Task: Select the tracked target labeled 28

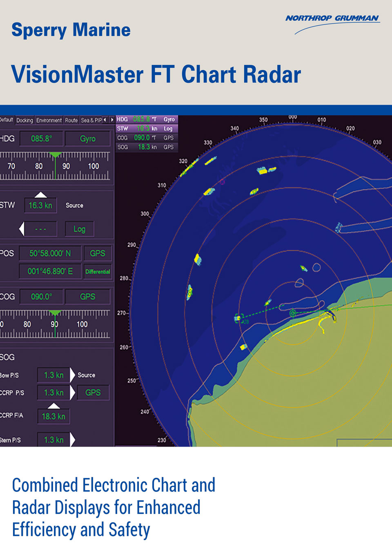Action: (x=239, y=318)
